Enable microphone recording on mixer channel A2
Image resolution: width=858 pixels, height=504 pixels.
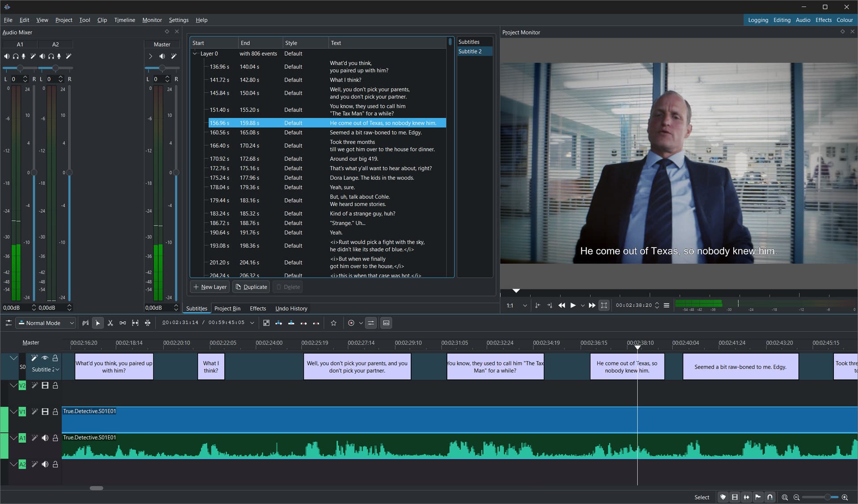click(59, 56)
